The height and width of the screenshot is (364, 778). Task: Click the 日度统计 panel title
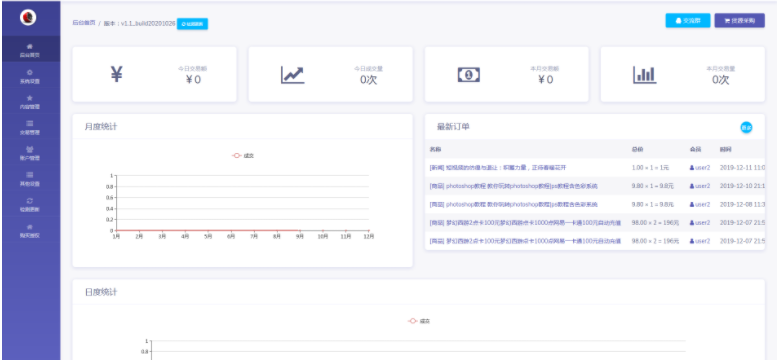[x=101, y=292]
